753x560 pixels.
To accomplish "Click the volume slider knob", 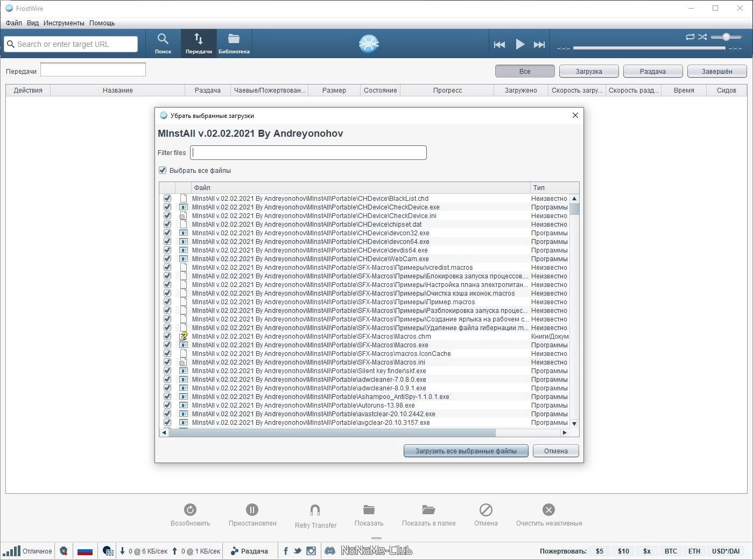I will pyautogui.click(x=726, y=37).
